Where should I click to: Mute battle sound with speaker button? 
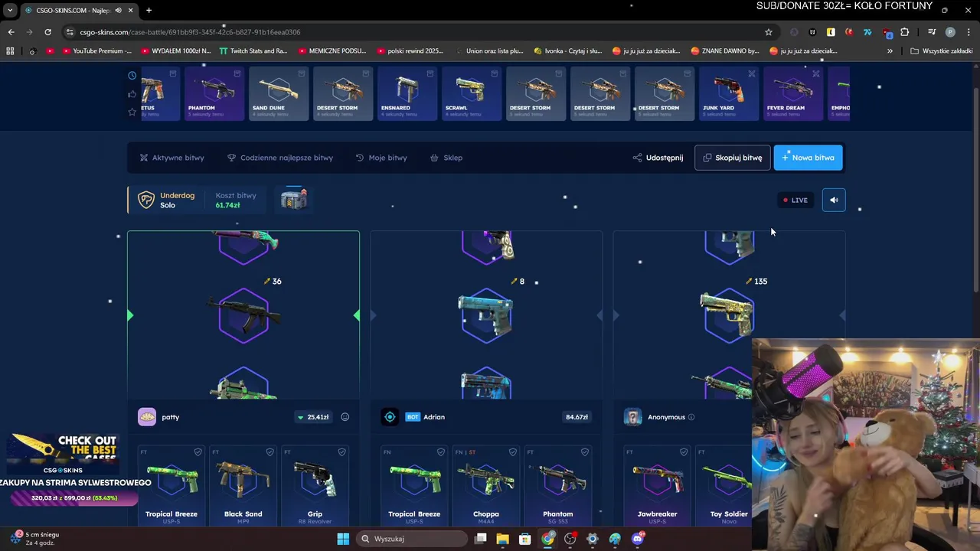pos(834,200)
